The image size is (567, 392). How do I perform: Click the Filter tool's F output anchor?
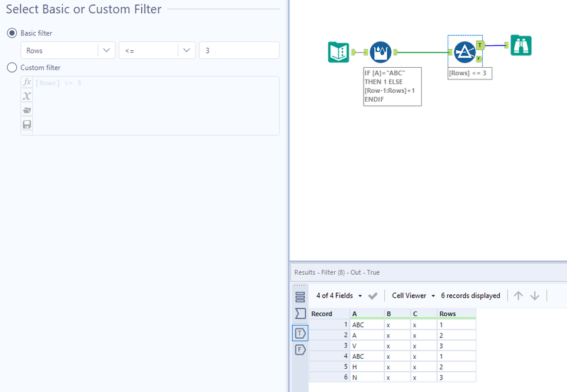tap(478, 59)
